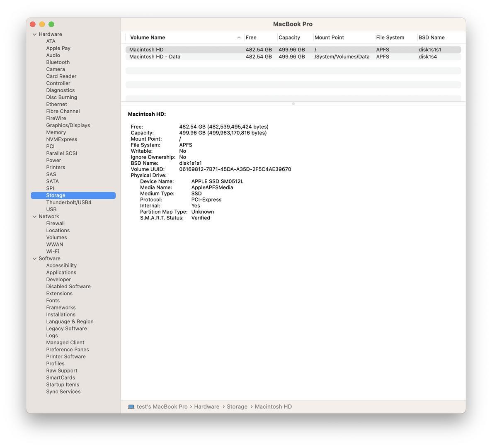Image resolution: width=492 pixels, height=448 pixels.
Task: Select Controller in the sidebar
Action: [58, 83]
